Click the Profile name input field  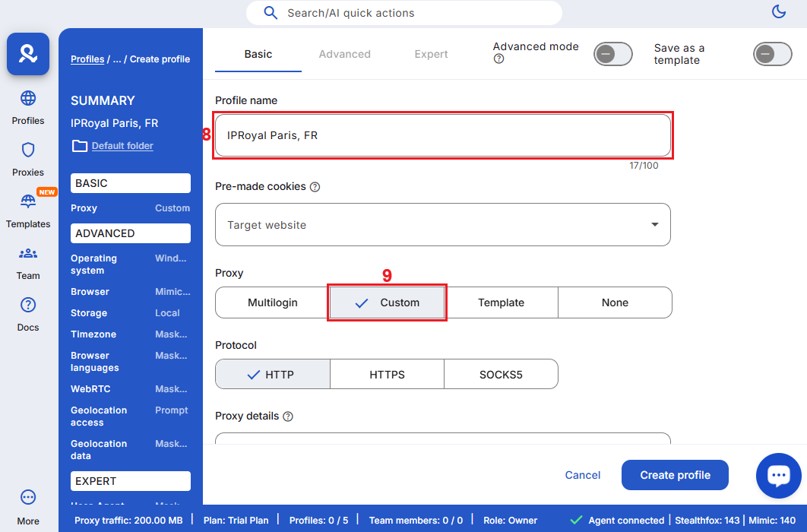[442, 136]
